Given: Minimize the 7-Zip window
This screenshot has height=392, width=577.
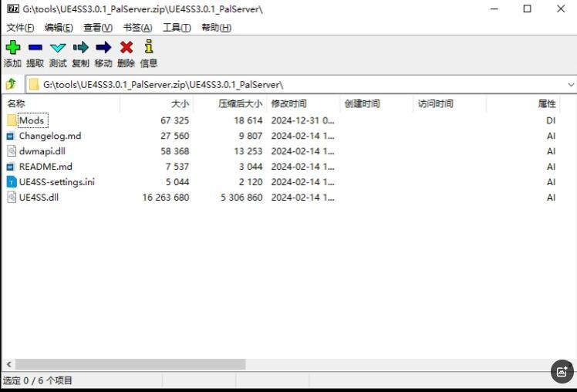Looking at the screenshot, I should [494, 8].
